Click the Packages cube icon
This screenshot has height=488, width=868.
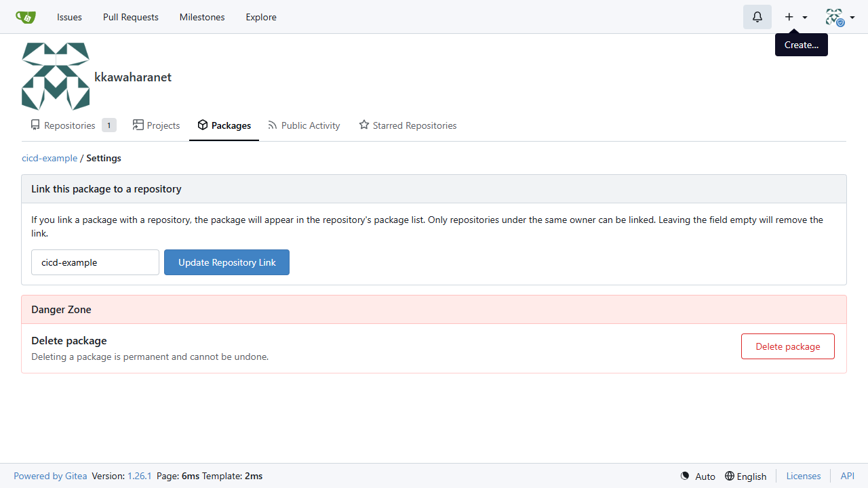click(x=202, y=125)
